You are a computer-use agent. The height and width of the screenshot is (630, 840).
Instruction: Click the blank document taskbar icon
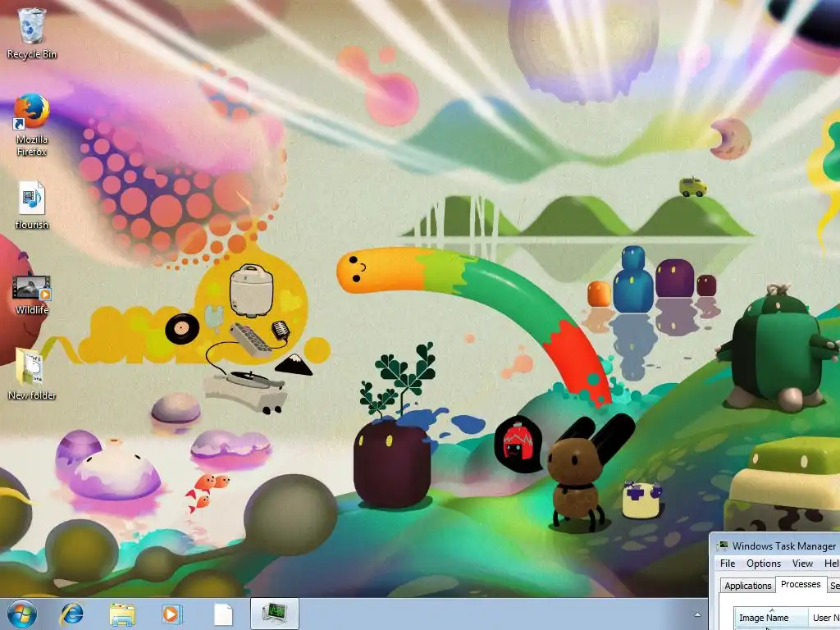tap(223, 614)
